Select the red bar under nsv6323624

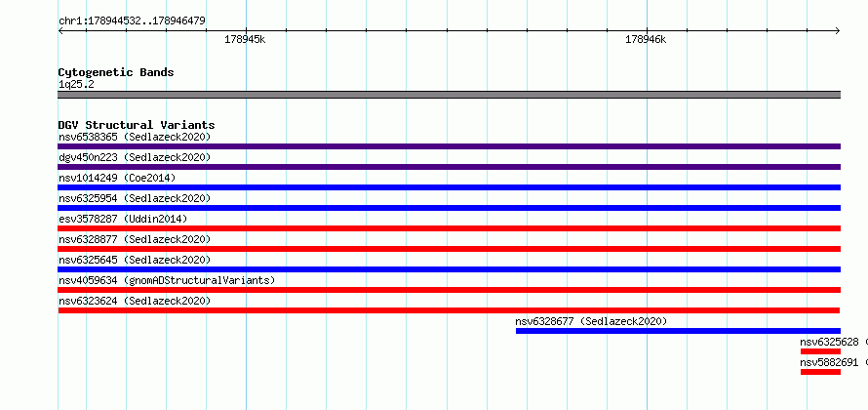(x=449, y=310)
